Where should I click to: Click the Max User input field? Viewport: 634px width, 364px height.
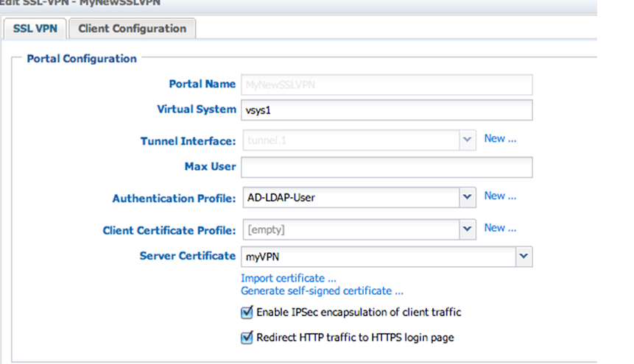coord(386,167)
